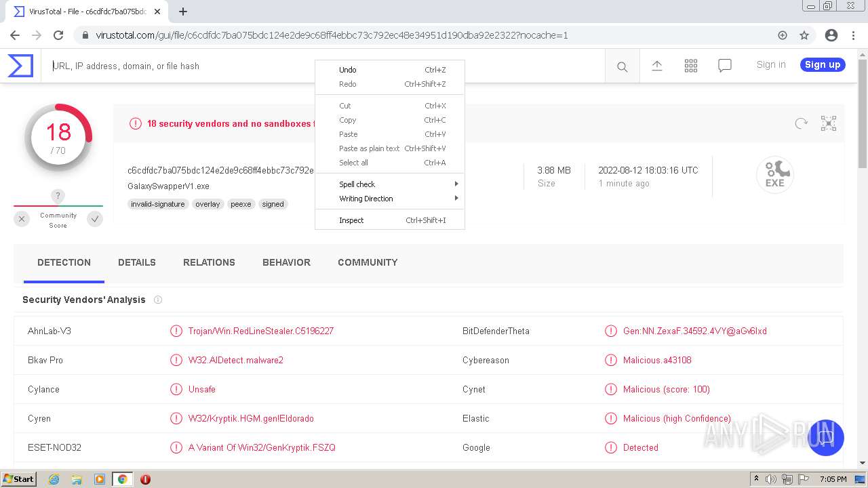Image resolution: width=868 pixels, height=488 pixels.
Task: Click the signed tag
Action: [x=273, y=204]
